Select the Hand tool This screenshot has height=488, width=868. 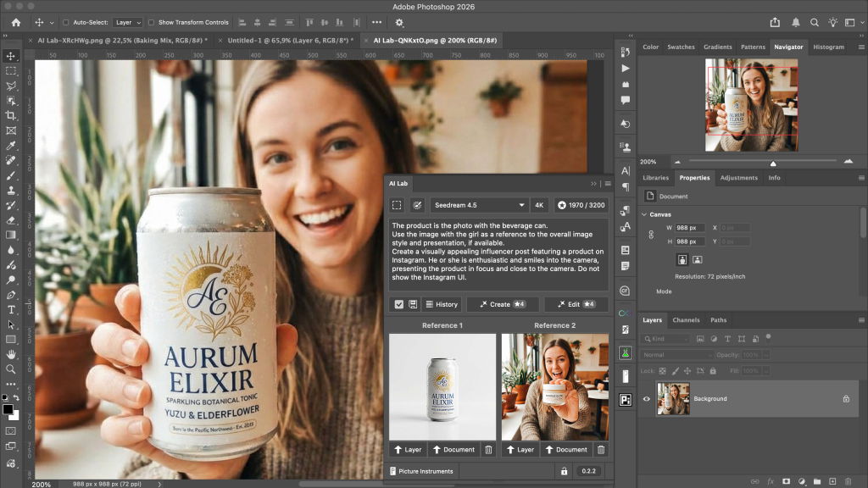pyautogui.click(x=11, y=354)
